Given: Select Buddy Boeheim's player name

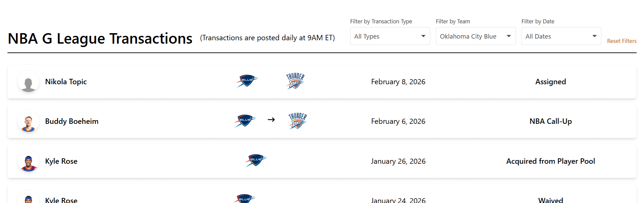Looking at the screenshot, I should [x=72, y=121].
